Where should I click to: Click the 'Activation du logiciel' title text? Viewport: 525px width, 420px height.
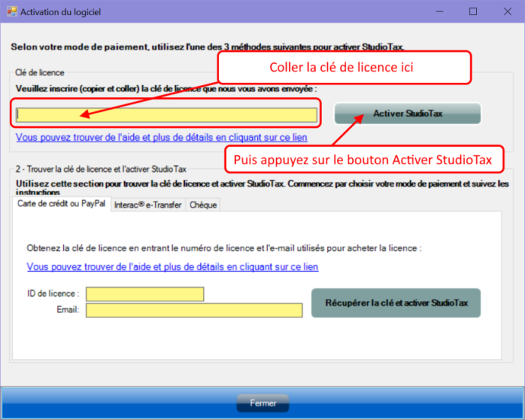tap(61, 12)
